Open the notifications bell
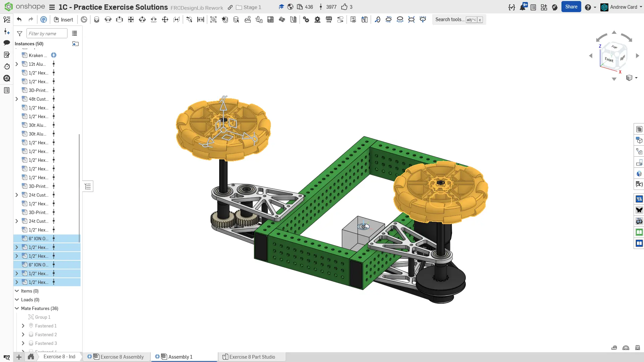Screen dimensions: 644x362 [523, 7]
